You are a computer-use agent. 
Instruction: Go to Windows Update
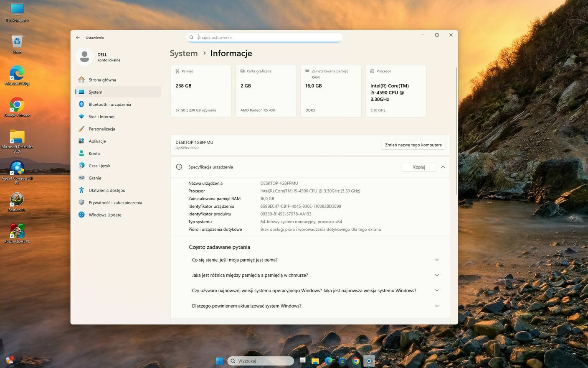(105, 215)
